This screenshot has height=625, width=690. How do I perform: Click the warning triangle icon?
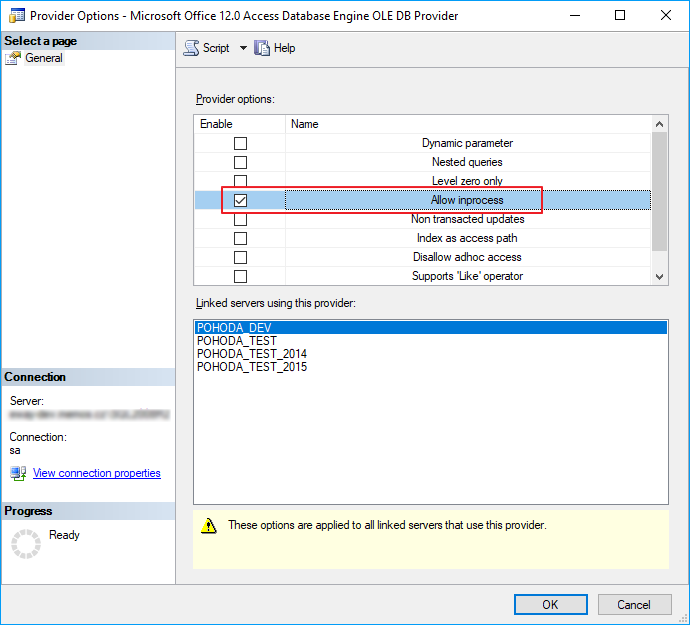[209, 526]
